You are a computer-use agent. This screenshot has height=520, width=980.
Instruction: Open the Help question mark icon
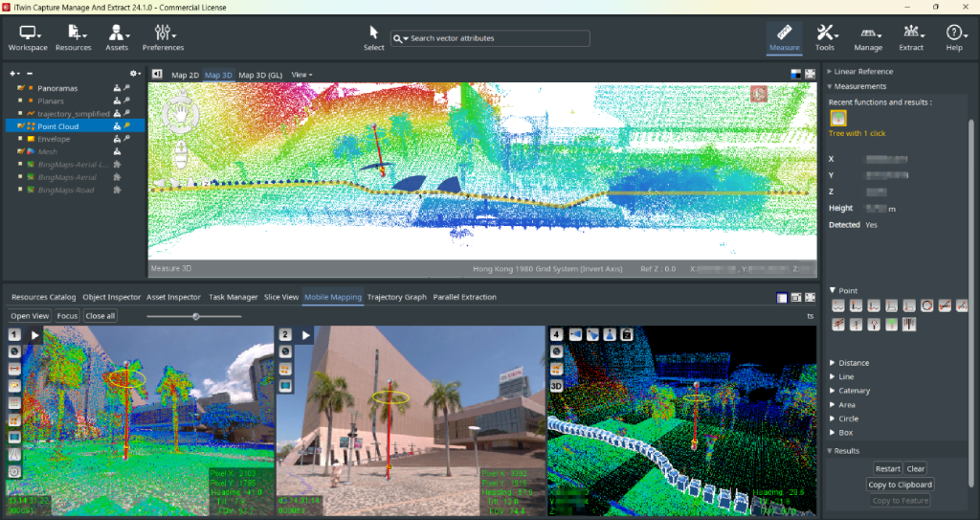(x=954, y=32)
